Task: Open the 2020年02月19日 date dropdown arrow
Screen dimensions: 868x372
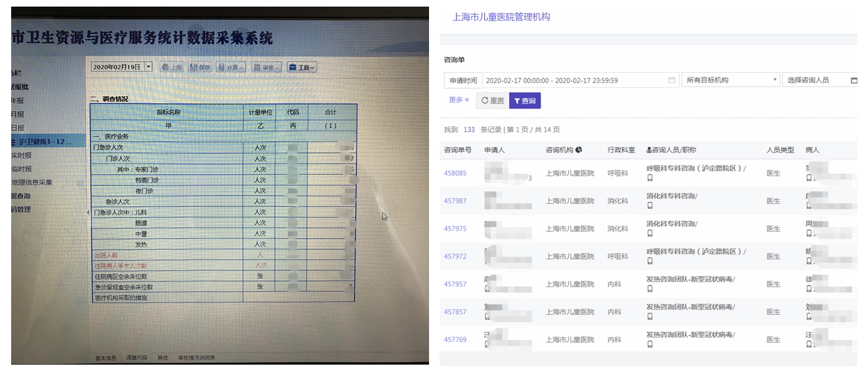Action: click(x=148, y=66)
